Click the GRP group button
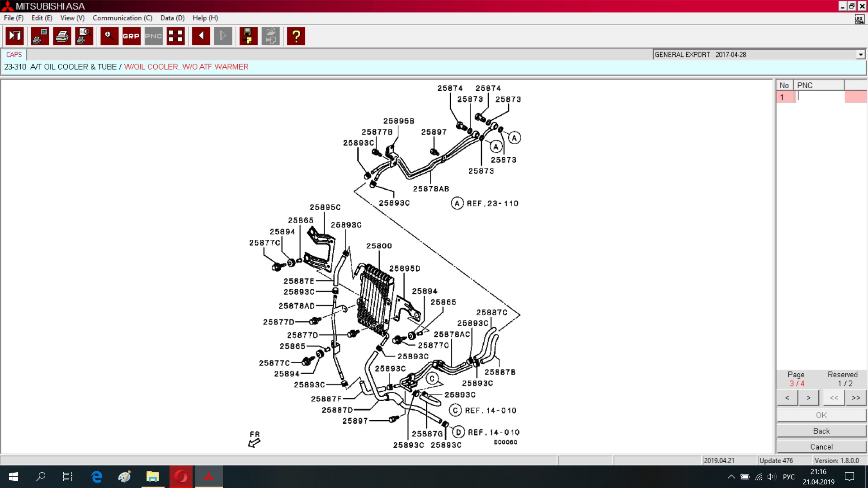868x488 pixels. point(131,36)
